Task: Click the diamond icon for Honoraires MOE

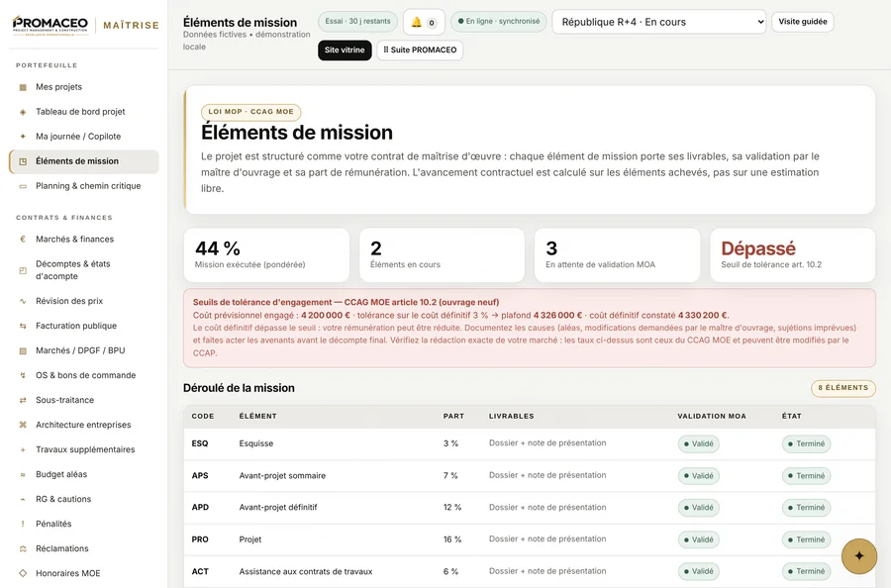Action: click(23, 573)
